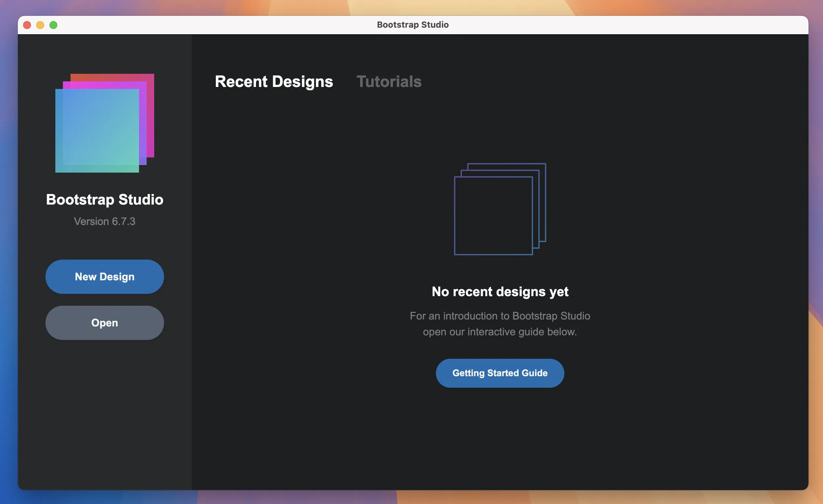Open an existing design with Open button
This screenshot has height=504, width=823.
(x=104, y=322)
